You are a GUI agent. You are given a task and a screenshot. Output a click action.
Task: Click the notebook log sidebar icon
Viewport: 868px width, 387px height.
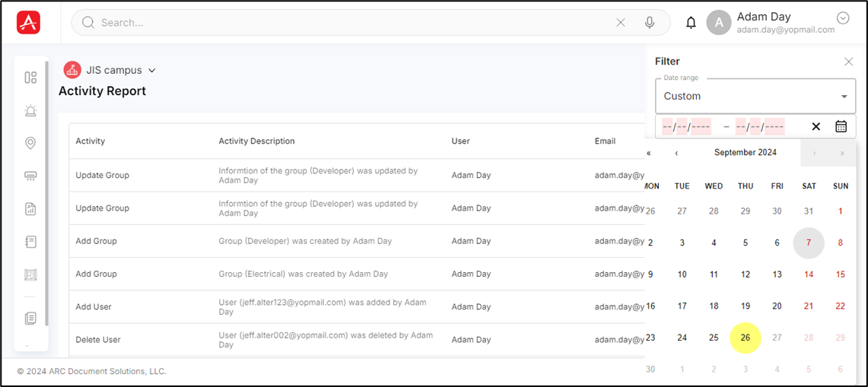click(30, 242)
